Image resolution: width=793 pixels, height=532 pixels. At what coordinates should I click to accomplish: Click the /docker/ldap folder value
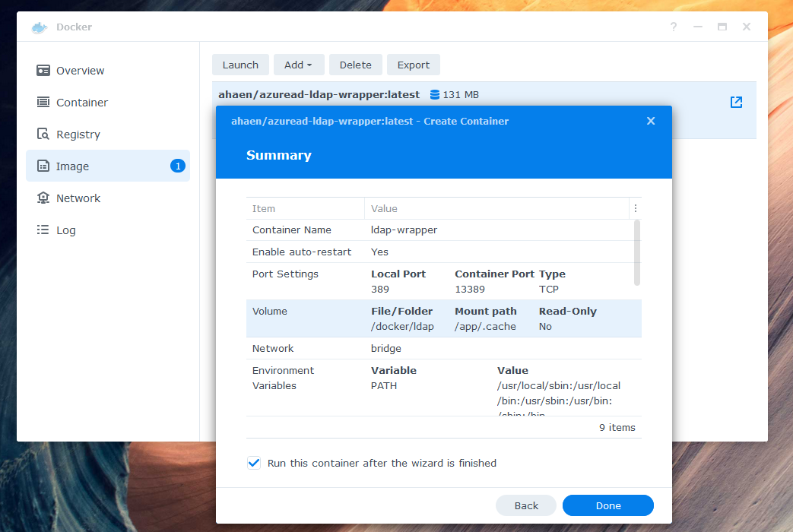[402, 327]
